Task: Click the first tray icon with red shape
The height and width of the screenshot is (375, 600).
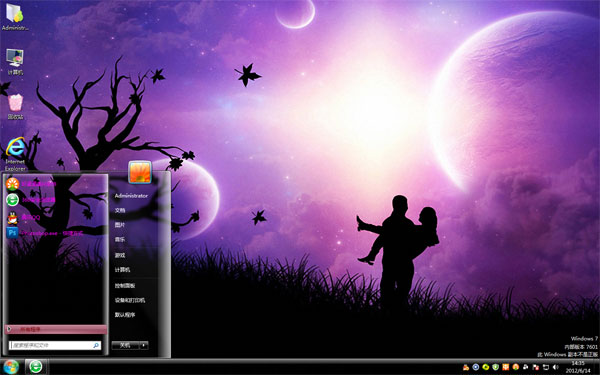Action: pos(466,367)
